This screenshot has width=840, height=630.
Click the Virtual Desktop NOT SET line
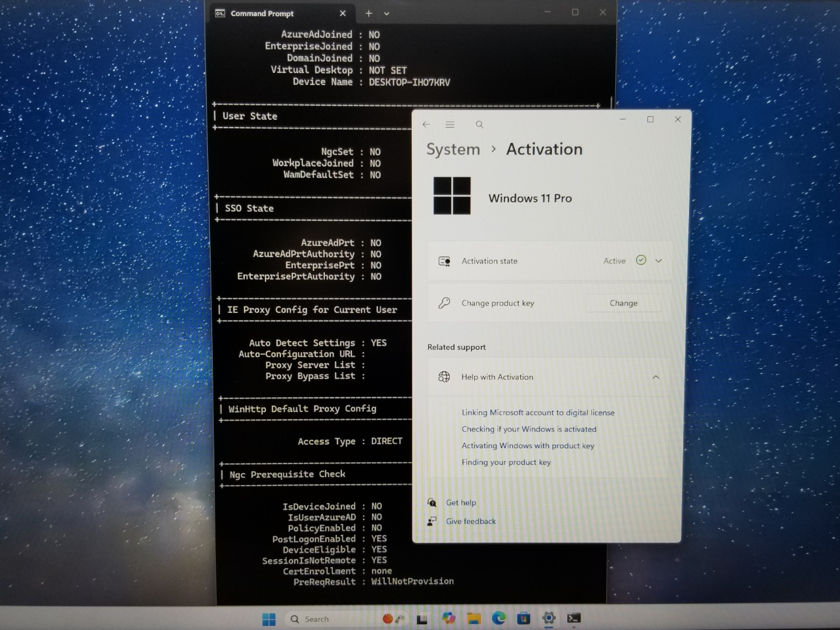(339, 70)
